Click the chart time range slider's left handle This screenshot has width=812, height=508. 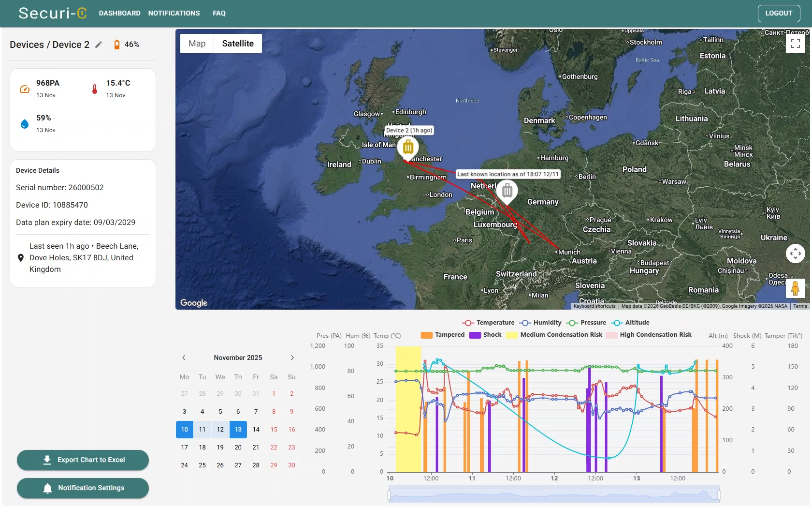pos(389,495)
